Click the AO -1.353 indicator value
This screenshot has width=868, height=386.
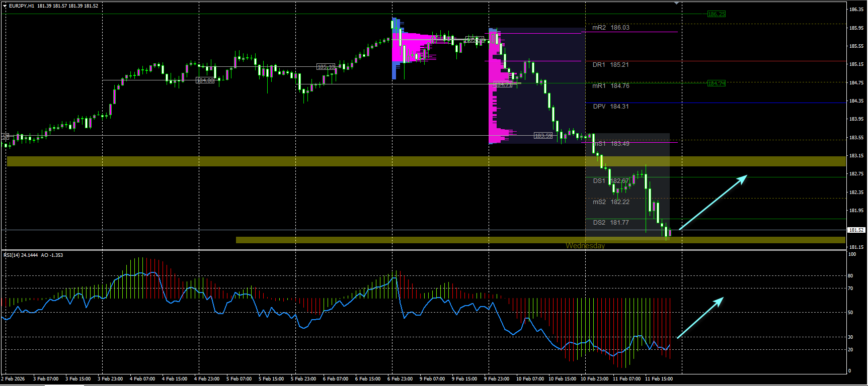pos(52,255)
